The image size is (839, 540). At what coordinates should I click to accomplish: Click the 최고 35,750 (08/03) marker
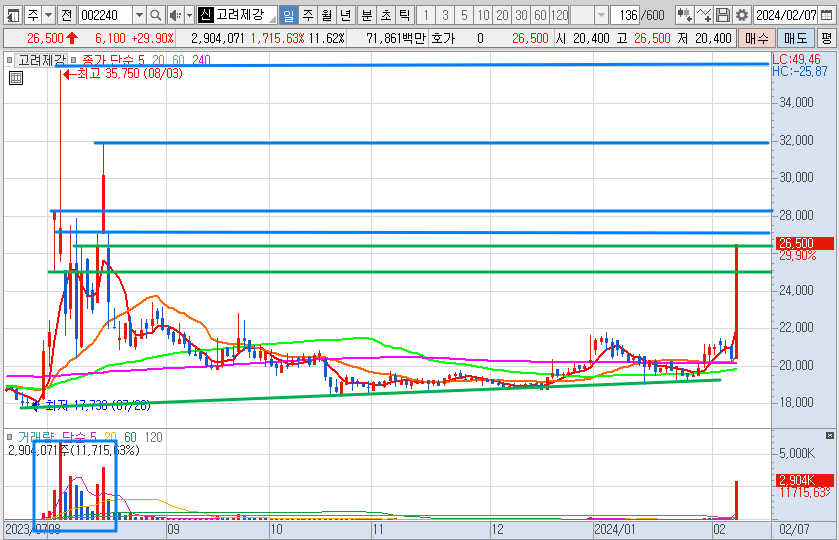click(x=123, y=74)
